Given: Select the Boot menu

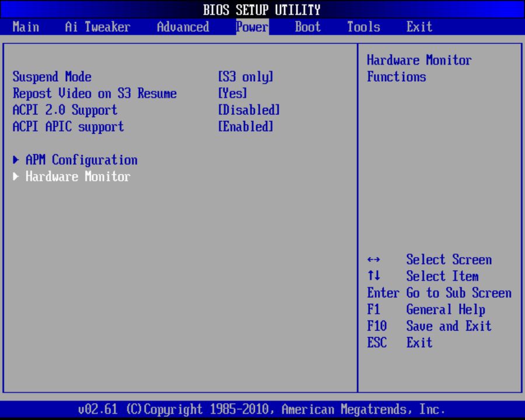Looking at the screenshot, I should click(307, 27).
